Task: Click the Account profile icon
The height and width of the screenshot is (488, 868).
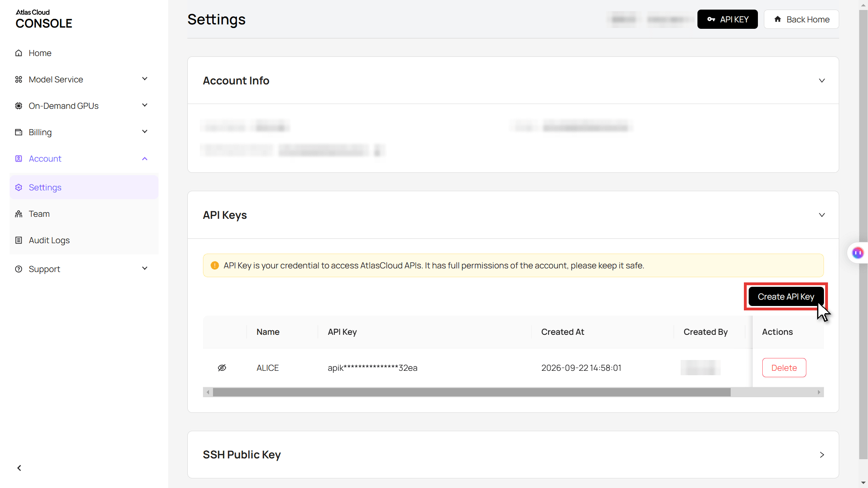Action: pos(18,158)
